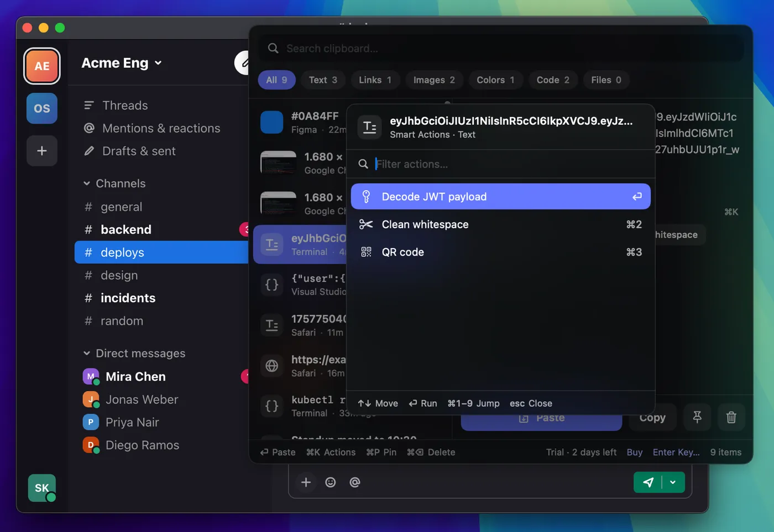Image resolution: width=774 pixels, height=532 pixels.
Task: Click the #0A84FF blue color swatch
Action: coord(272,122)
